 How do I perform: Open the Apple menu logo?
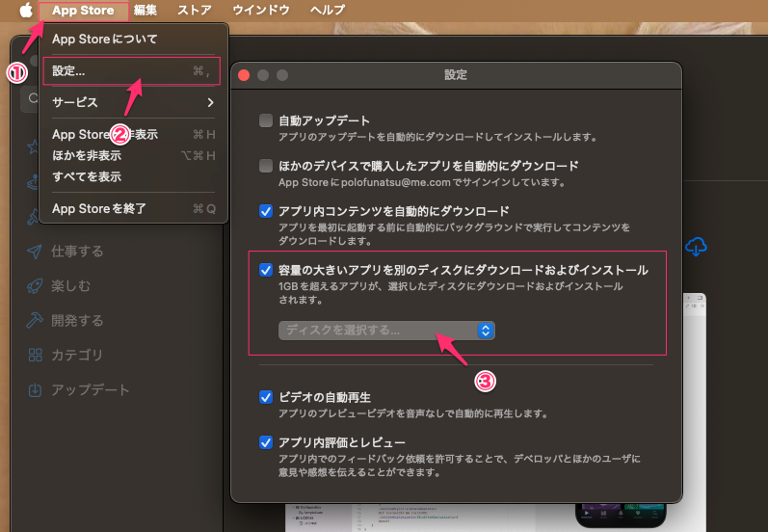tap(25, 11)
